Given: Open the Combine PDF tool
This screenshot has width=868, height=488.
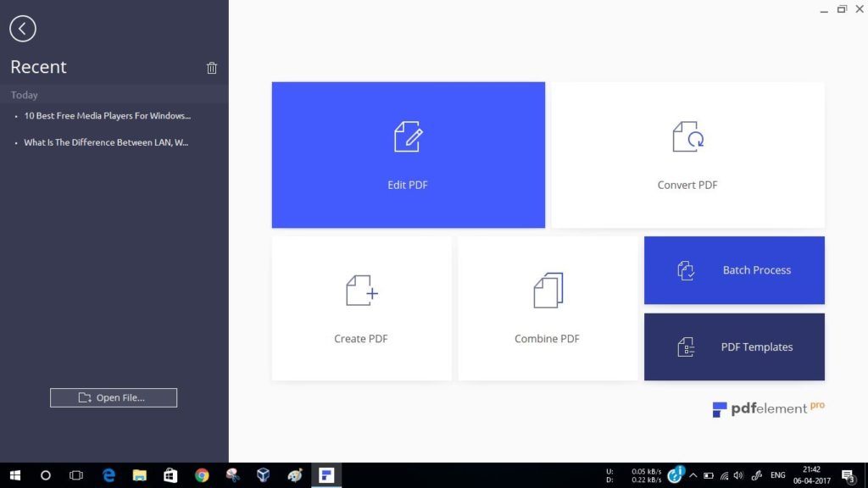Looking at the screenshot, I should (547, 308).
